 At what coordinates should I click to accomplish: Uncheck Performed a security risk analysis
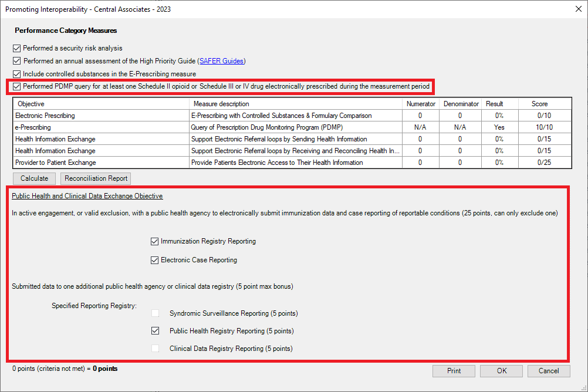(x=16, y=48)
